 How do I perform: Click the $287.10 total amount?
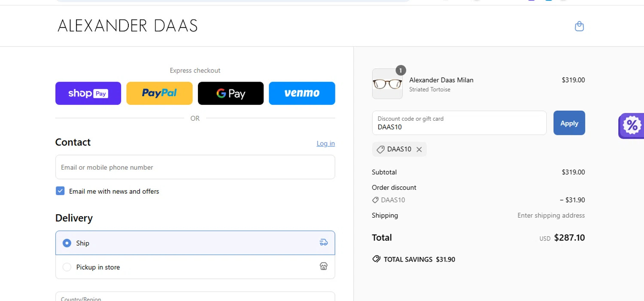click(569, 237)
